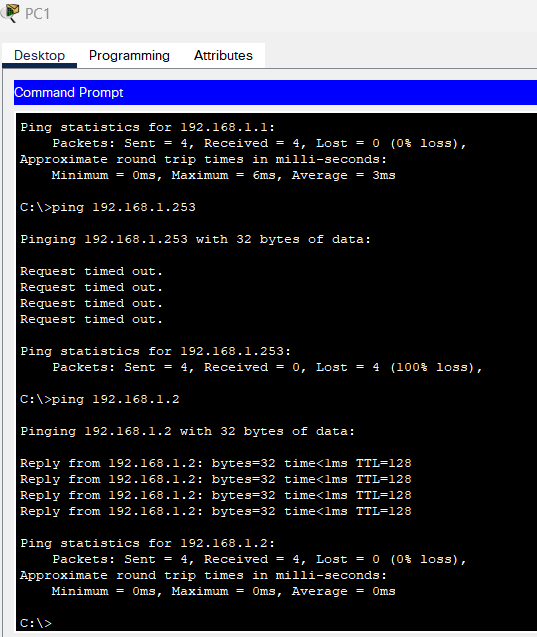Open the Programming tab

(129, 55)
